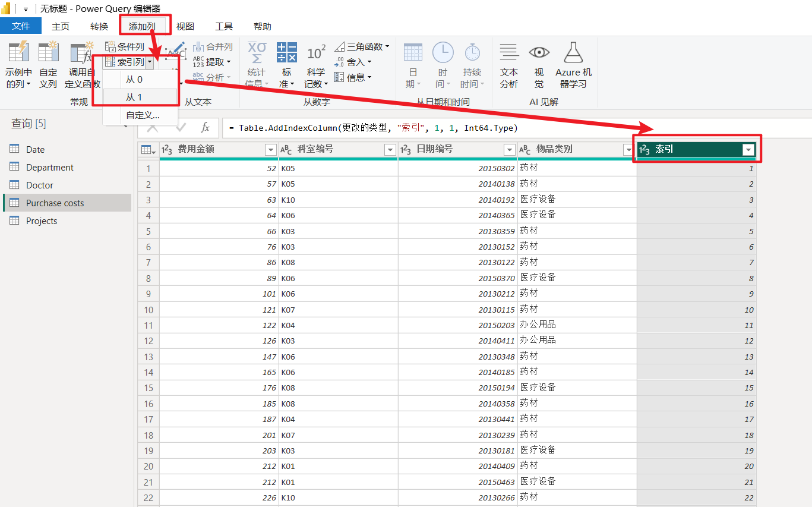Switch to the 视图 tab
812x507 pixels.
[x=185, y=26]
